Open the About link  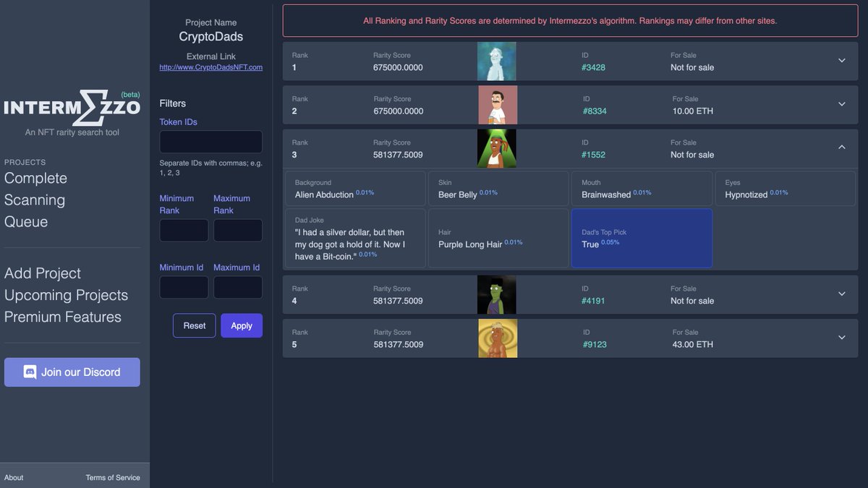click(14, 477)
